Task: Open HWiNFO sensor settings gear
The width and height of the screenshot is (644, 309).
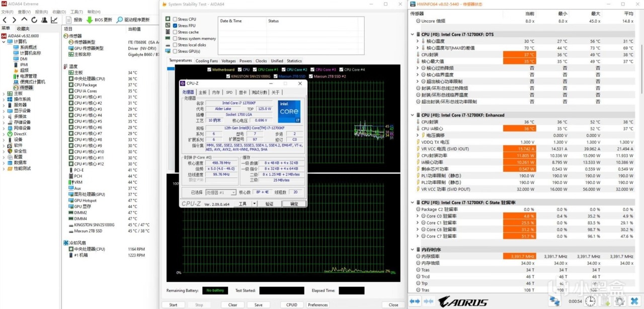Action: point(620,301)
